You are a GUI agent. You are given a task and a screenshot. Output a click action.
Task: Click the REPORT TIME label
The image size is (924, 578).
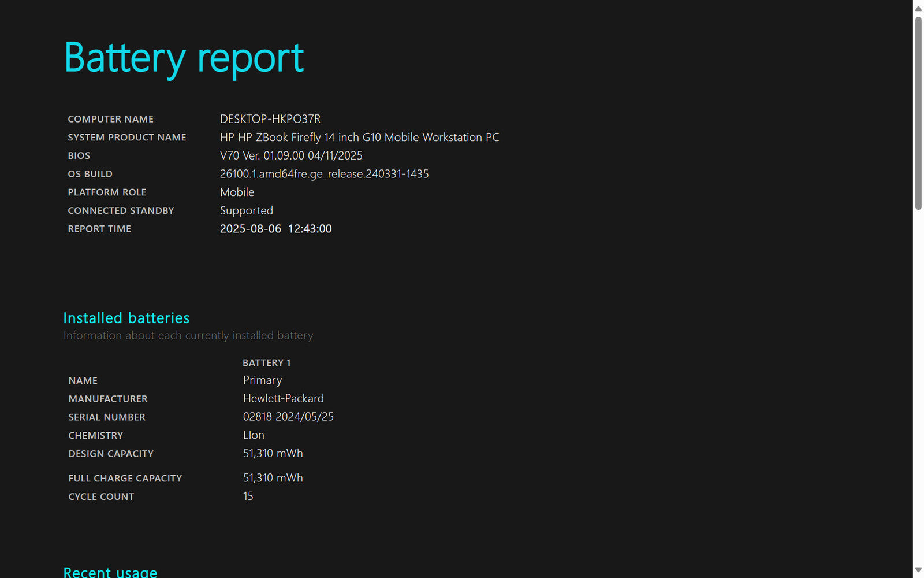[x=99, y=229]
